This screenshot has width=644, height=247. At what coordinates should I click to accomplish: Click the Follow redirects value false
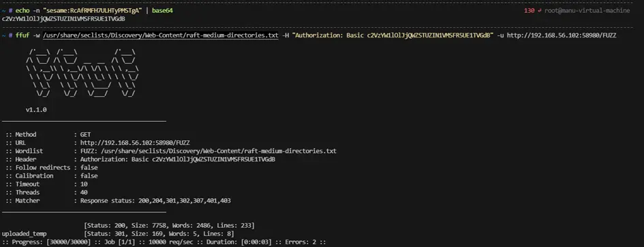89,167
